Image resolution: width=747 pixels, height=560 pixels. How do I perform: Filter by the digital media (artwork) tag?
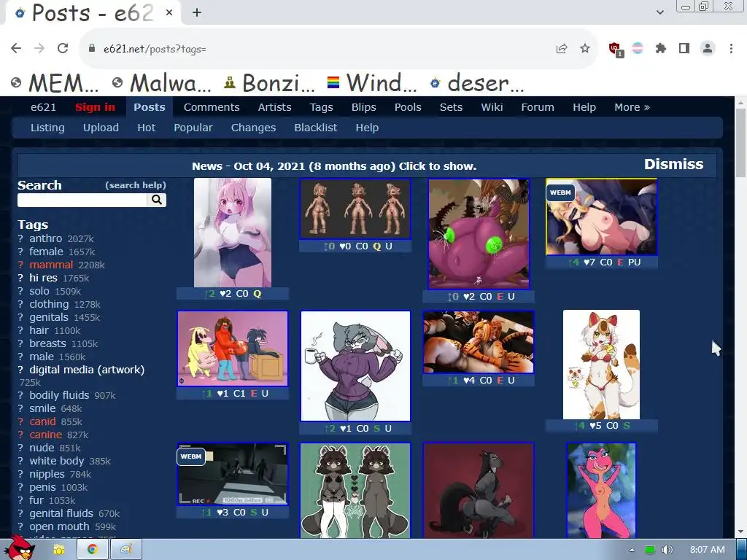click(x=87, y=370)
